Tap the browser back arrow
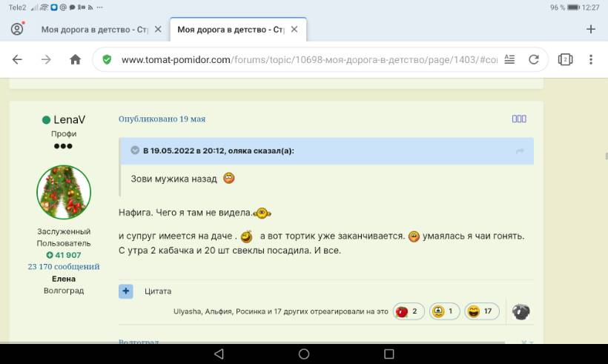This screenshot has width=608, height=364. (x=17, y=60)
